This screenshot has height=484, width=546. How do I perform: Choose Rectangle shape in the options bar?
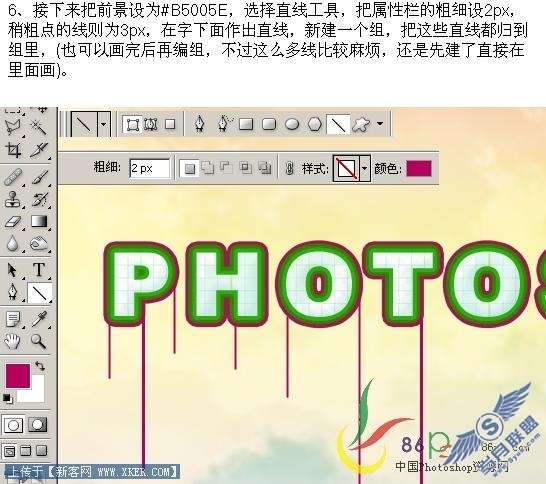coord(246,124)
